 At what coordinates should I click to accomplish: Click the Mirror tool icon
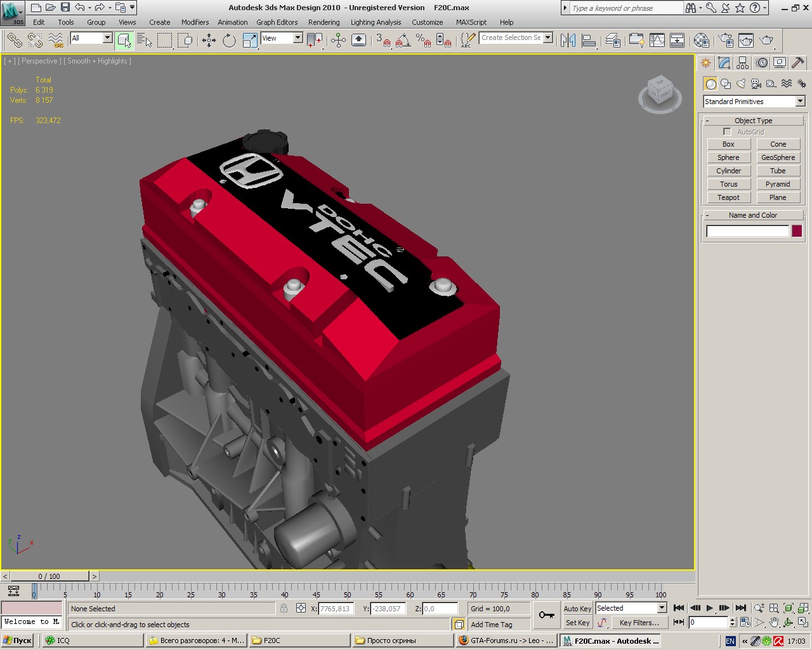(568, 41)
